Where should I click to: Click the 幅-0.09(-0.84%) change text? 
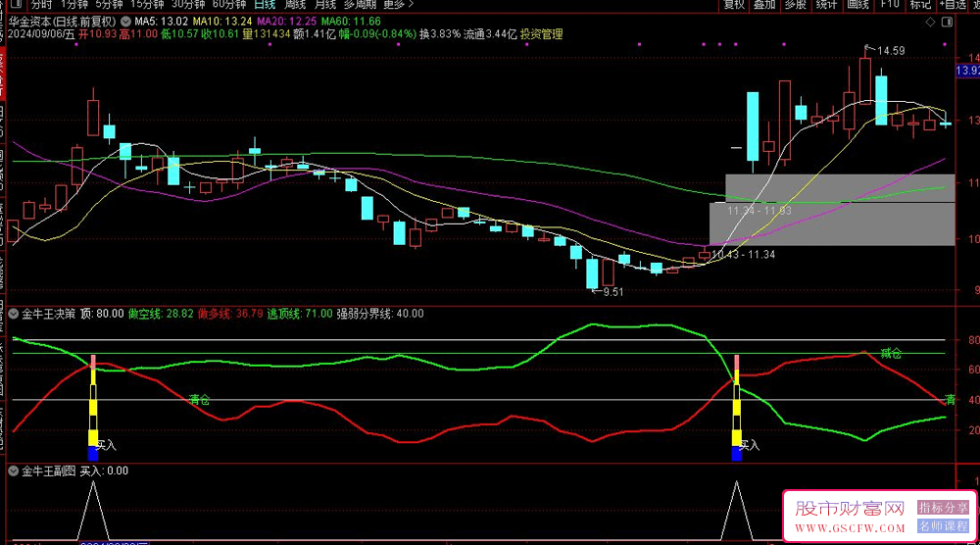pos(377,34)
